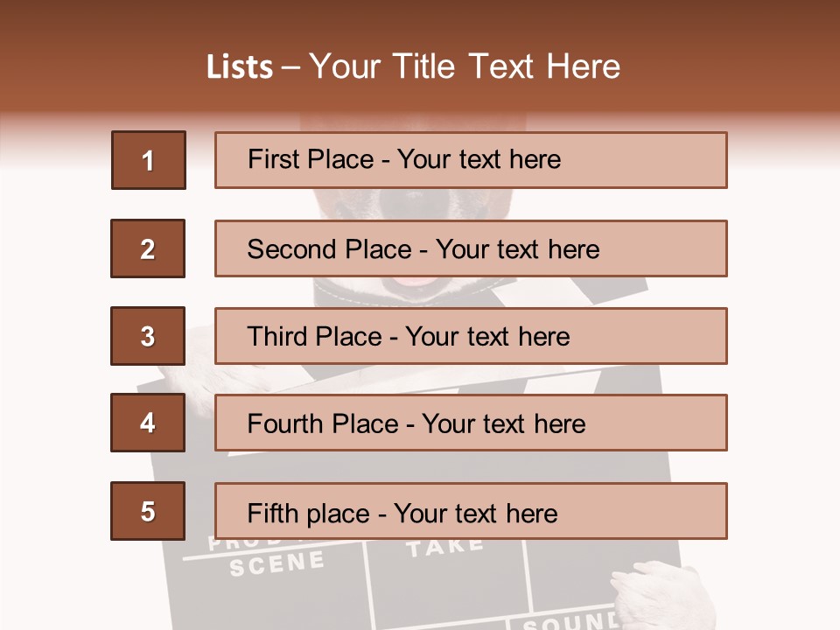Click the word Fourth in the list
This screenshot has width=840, height=630.
click(284, 424)
